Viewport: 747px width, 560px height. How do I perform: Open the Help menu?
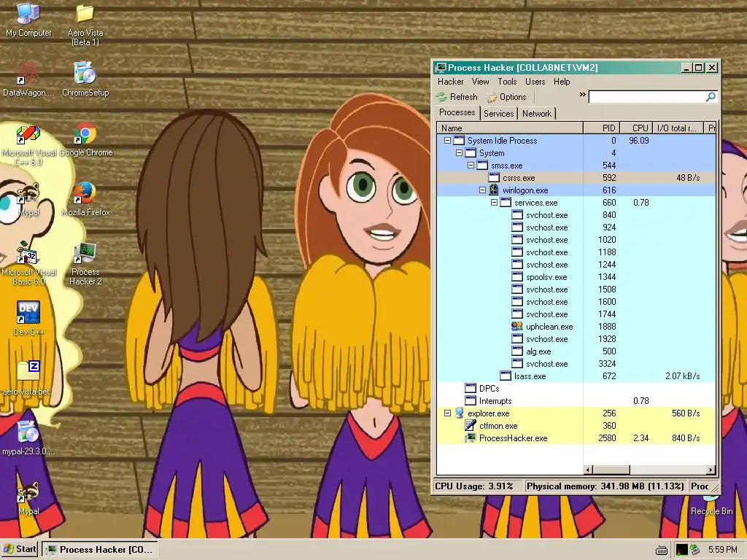[562, 82]
